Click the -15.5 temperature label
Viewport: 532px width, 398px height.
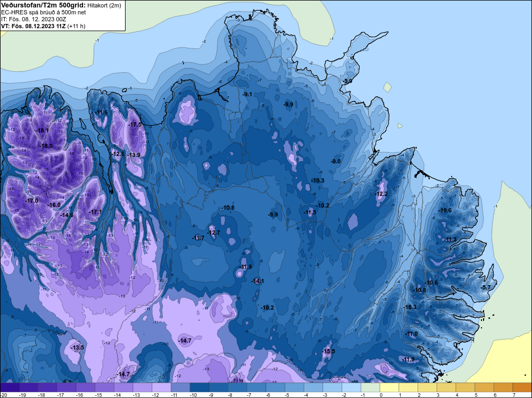tap(328, 351)
